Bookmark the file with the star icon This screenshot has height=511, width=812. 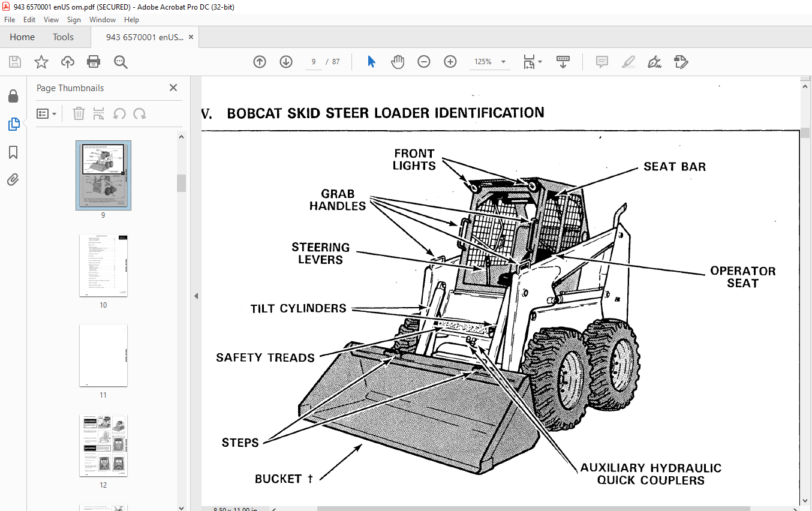(x=41, y=62)
